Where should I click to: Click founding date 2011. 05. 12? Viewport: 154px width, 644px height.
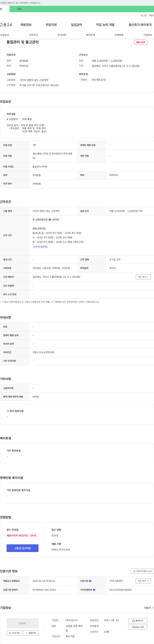111,620
